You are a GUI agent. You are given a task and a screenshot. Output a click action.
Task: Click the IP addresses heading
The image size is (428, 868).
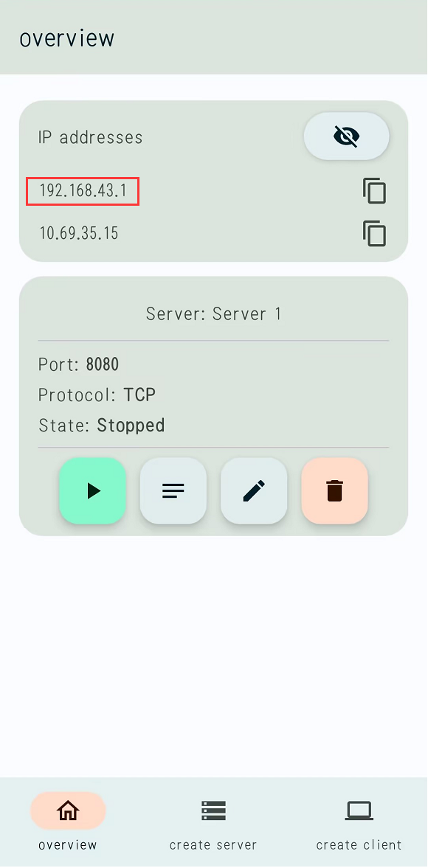[x=90, y=136]
